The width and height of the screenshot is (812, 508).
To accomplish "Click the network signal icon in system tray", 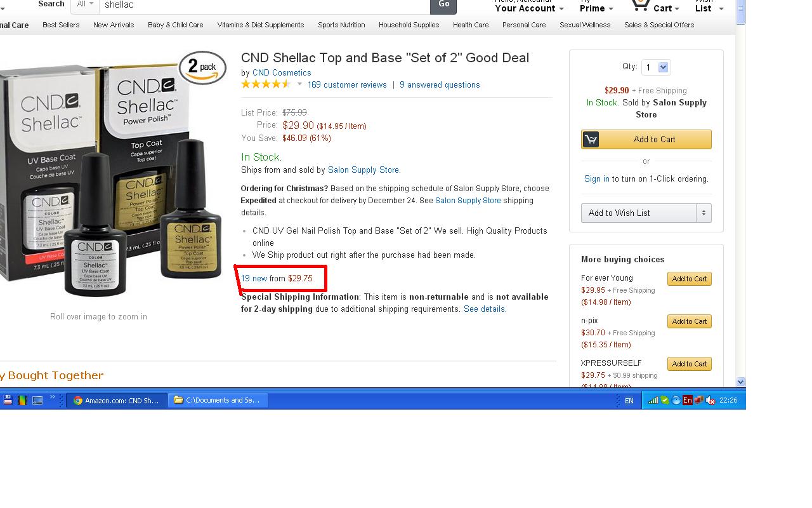I will click(653, 400).
